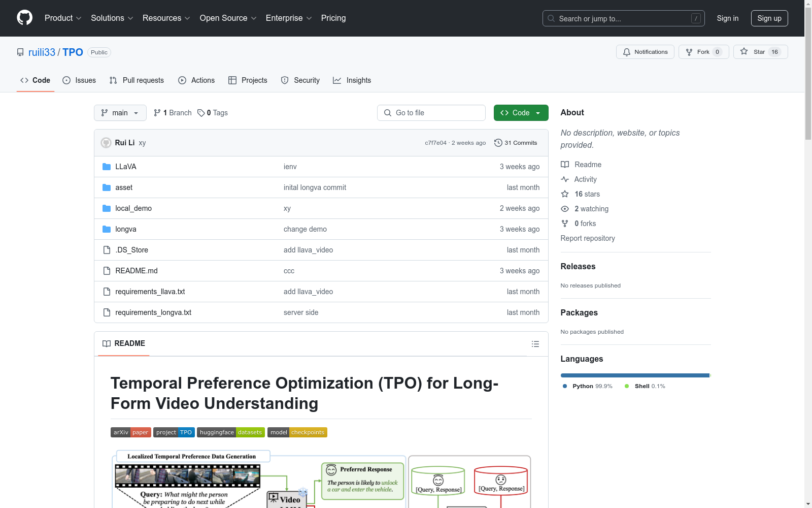Click the Star icon to star TPO

pos(744,51)
